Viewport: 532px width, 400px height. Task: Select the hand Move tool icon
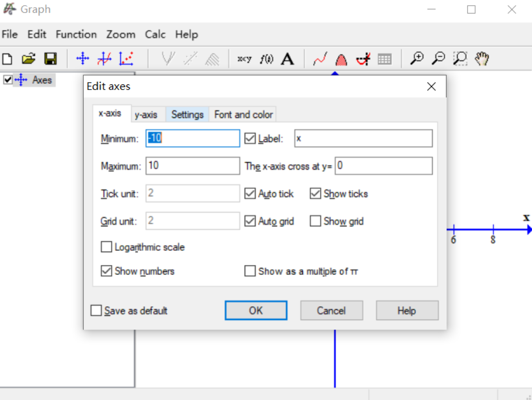482,59
